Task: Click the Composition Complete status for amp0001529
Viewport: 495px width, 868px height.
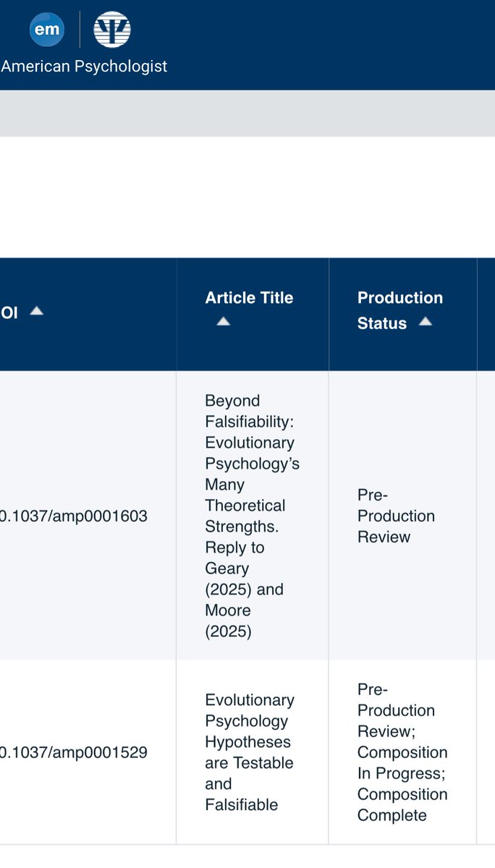Action: (402, 804)
